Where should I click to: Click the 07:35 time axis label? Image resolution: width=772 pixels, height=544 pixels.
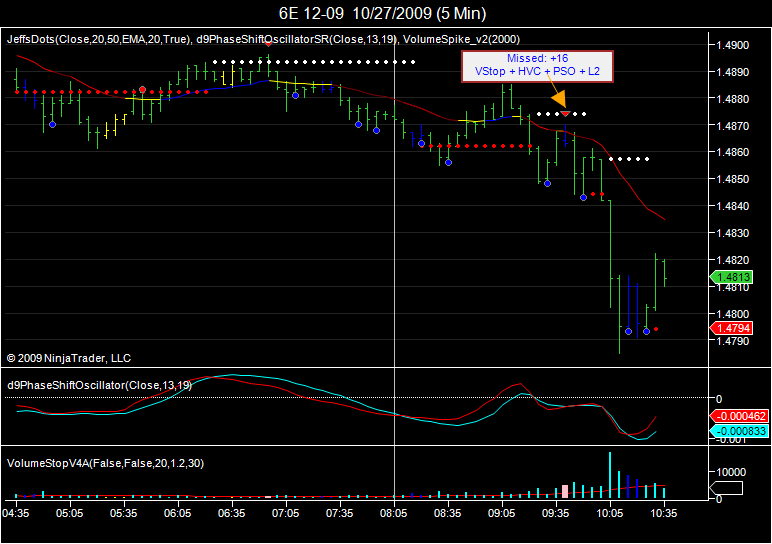[x=340, y=513]
